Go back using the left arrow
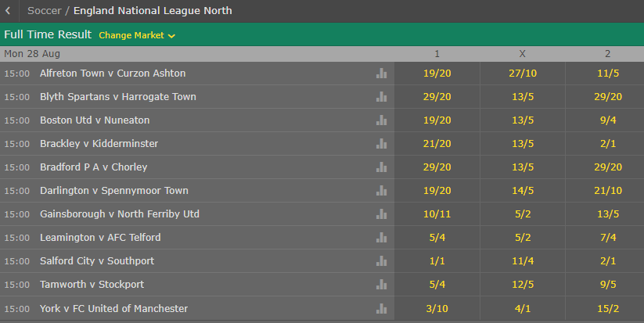Viewport: 644px width, 323px height. click(x=8, y=11)
